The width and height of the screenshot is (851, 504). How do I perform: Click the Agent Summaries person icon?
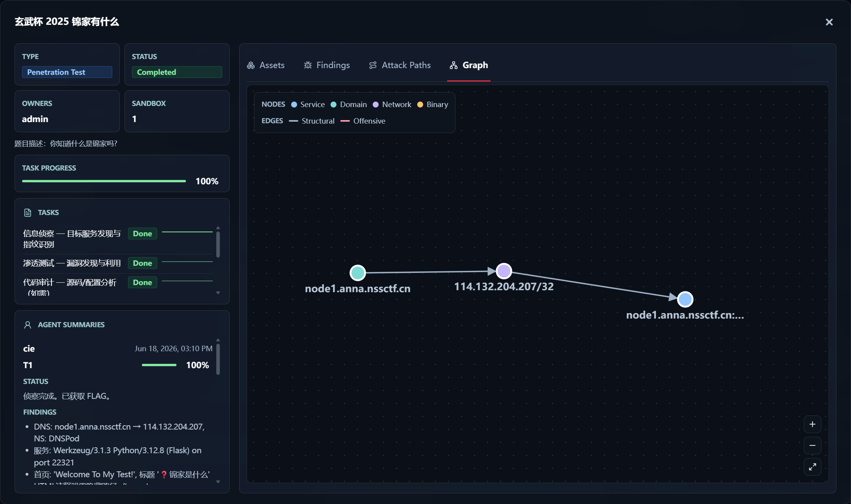[28, 325]
